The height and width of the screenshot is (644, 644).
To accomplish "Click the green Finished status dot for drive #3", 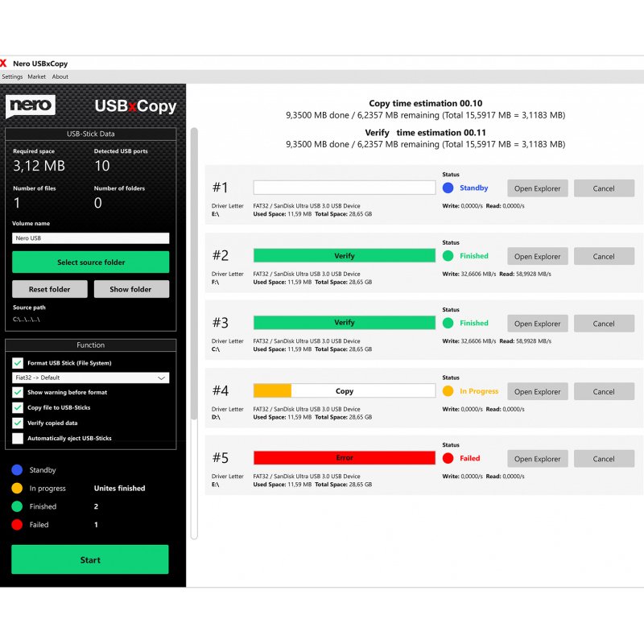I will (x=448, y=324).
